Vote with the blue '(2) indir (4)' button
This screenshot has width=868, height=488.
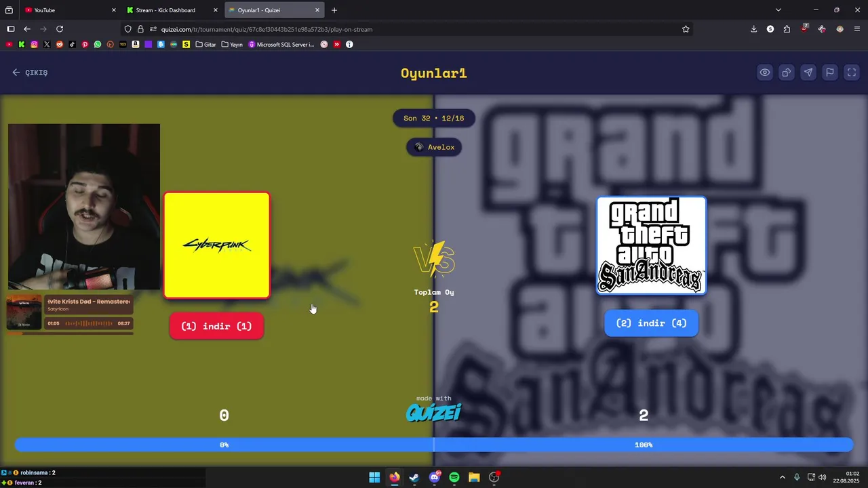pos(651,323)
